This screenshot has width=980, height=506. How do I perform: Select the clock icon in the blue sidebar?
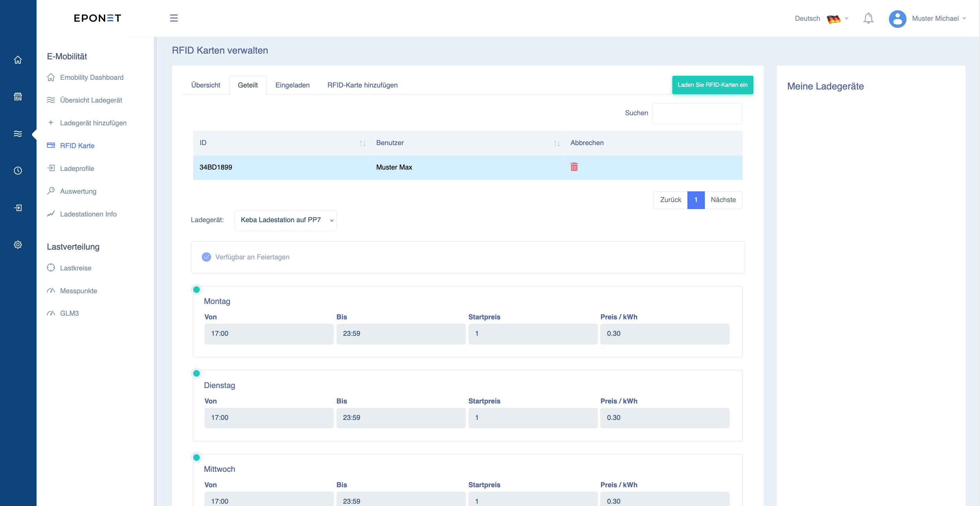(x=18, y=171)
